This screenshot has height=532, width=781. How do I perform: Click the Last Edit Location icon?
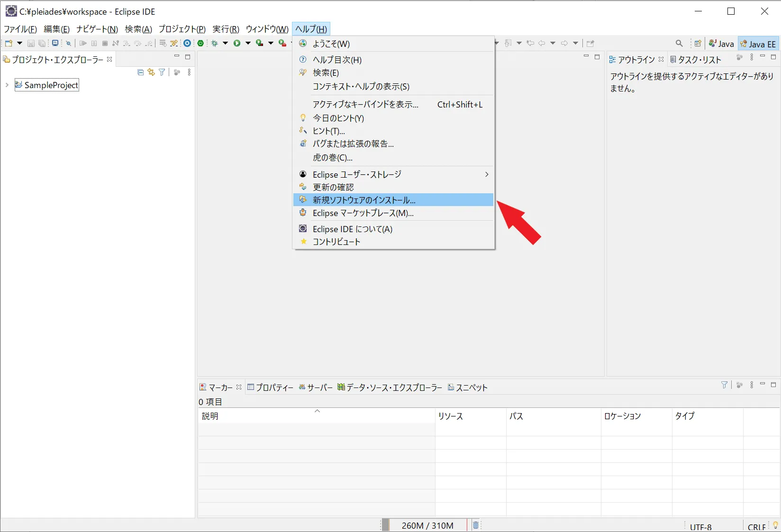point(530,43)
